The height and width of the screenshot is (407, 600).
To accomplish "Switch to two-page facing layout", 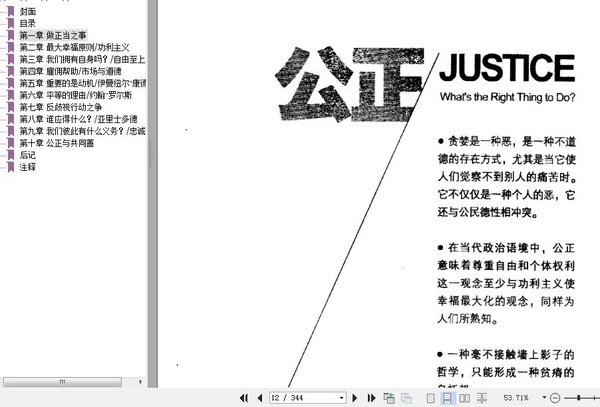I will click(464, 398).
